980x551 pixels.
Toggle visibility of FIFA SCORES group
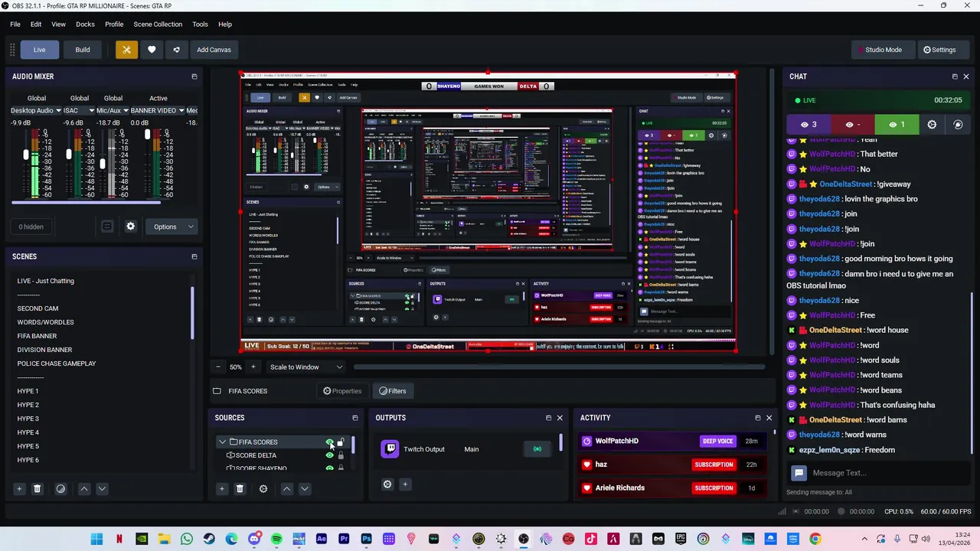click(x=330, y=442)
